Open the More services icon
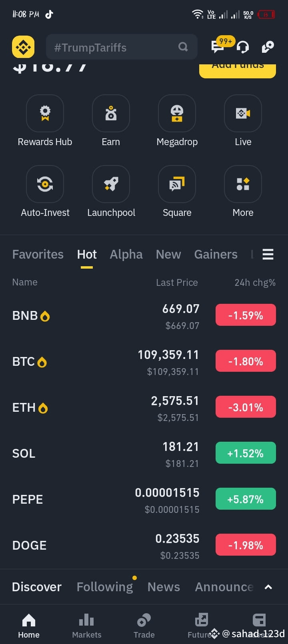Image resolution: width=288 pixels, height=644 pixels. [243, 184]
